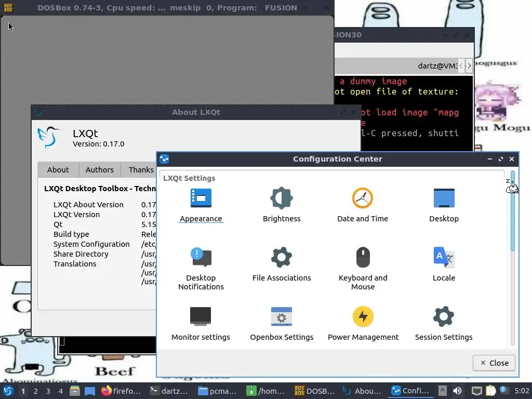Click the Share Directory row in About LXQt

pyautogui.click(x=104, y=254)
